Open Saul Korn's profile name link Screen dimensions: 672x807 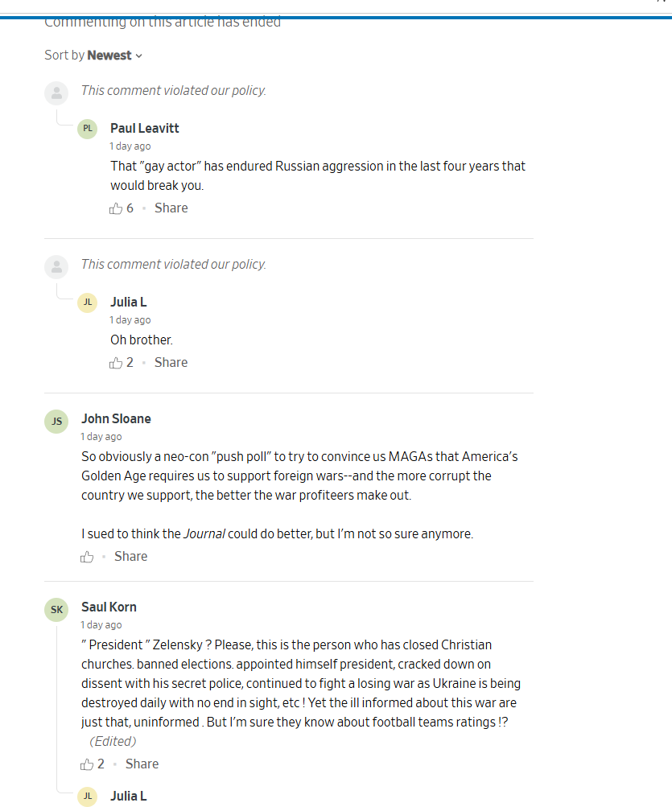(x=109, y=607)
